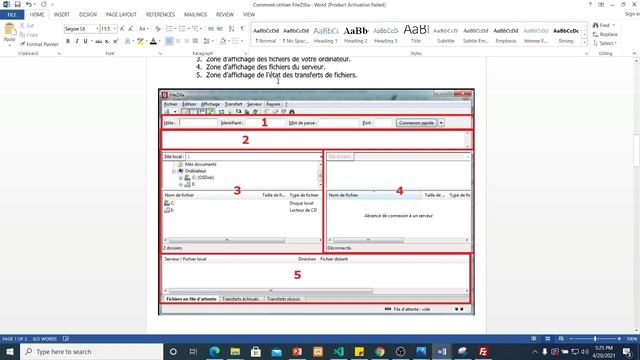
Task: Justify the paragraph text
Action: pyautogui.click(x=196, y=41)
